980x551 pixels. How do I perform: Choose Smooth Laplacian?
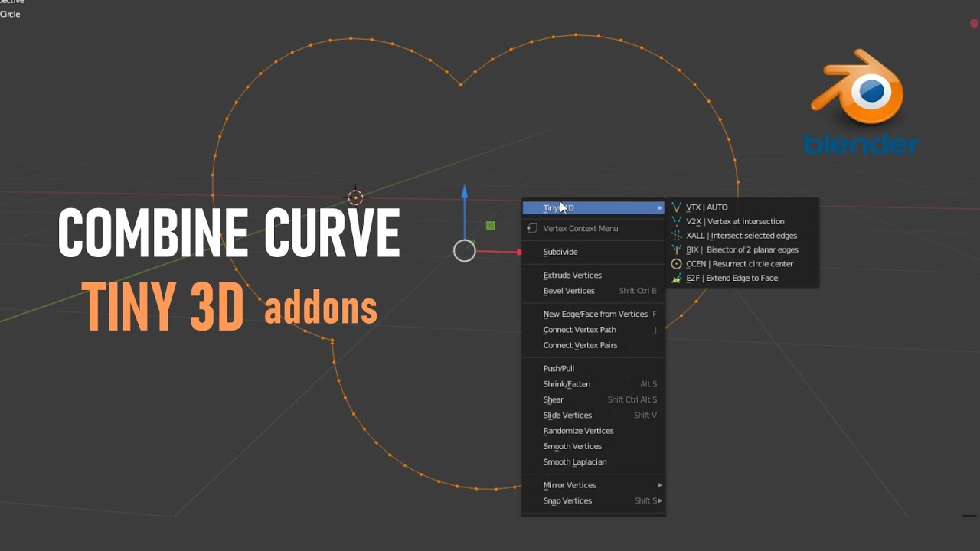coord(593,461)
